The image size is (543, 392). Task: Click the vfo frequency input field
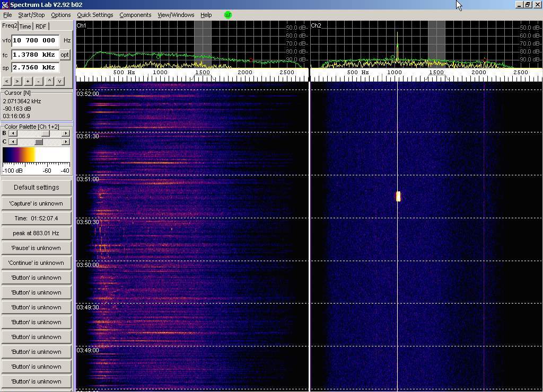pos(34,40)
